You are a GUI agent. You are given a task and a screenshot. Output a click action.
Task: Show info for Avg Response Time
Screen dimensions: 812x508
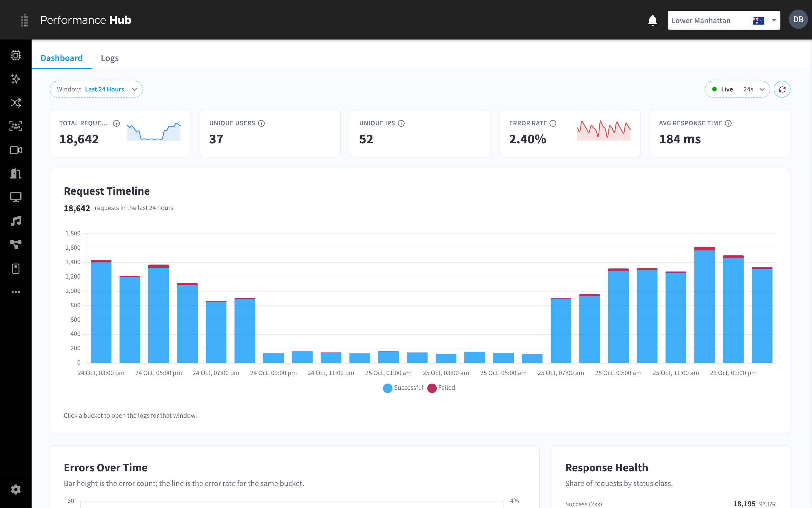(x=728, y=123)
